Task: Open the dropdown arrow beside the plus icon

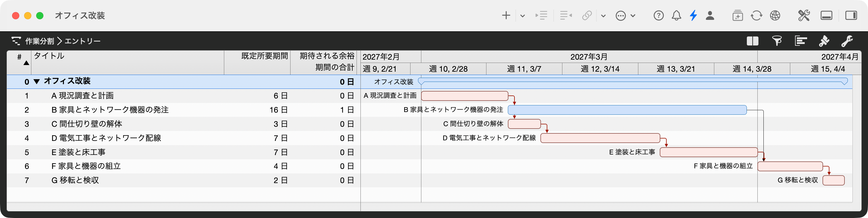Action: tap(522, 16)
